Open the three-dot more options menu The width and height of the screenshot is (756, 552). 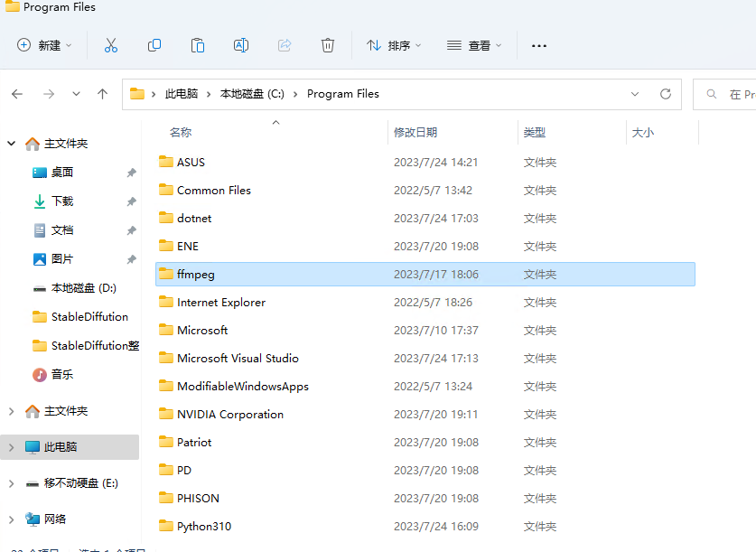tap(539, 46)
